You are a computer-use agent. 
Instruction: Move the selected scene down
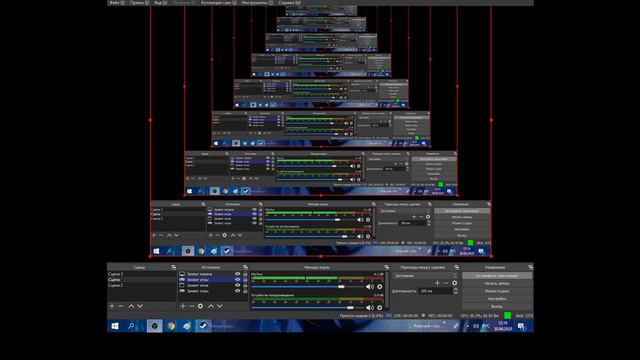[x=140, y=306]
